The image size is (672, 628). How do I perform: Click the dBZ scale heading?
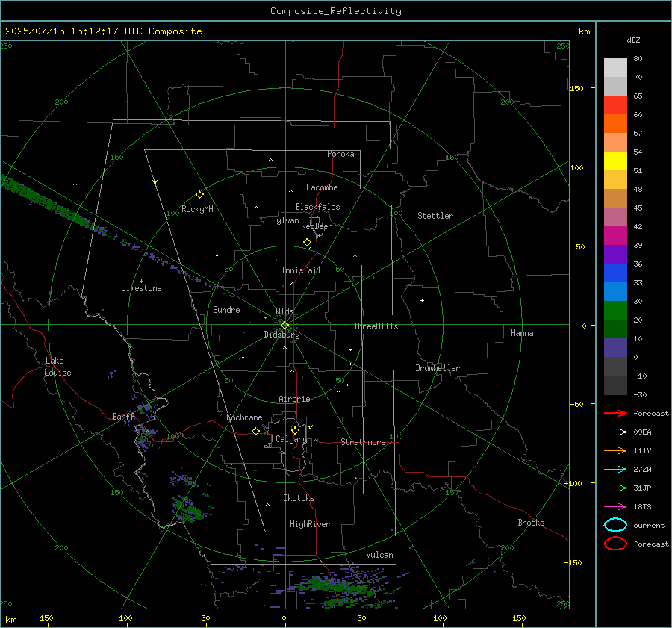(x=633, y=40)
